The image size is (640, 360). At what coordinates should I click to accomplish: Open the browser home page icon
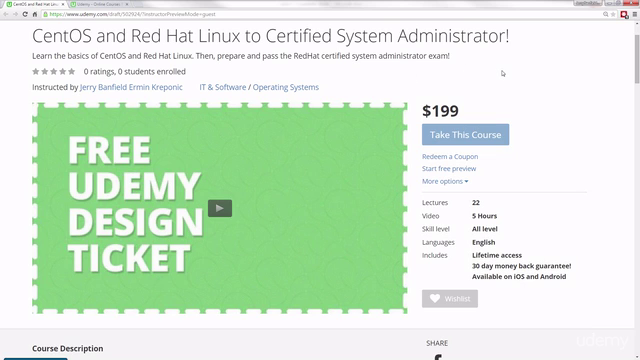pyautogui.click(x=35, y=14)
